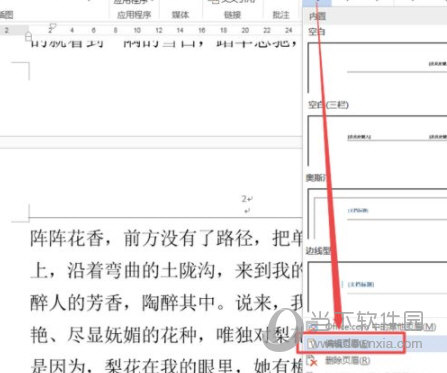The height and width of the screenshot is (373, 447).
Task: Click the line starting with 上，沿着弯曲的土陇沟
Action: pyautogui.click(x=166, y=270)
